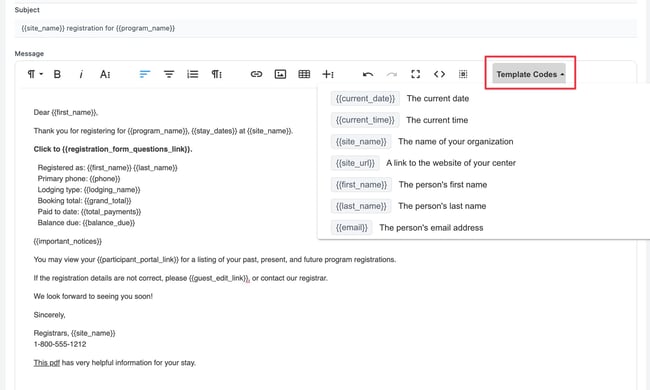Insert the {{site_name}} template code

click(361, 142)
